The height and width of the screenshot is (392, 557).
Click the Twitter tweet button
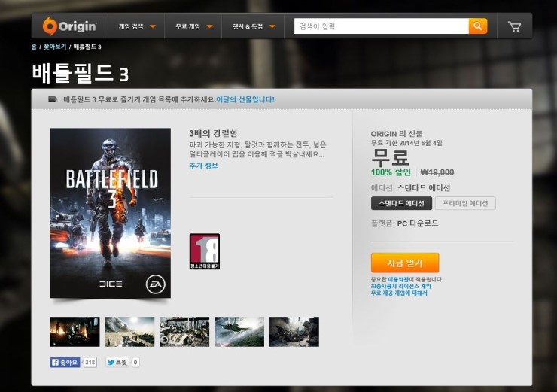117,362
